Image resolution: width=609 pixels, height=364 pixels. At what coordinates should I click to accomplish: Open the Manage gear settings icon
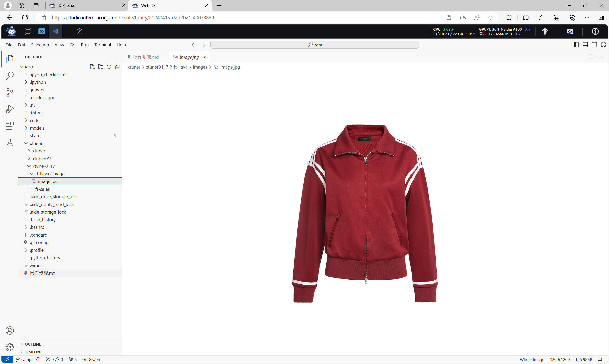click(10, 347)
